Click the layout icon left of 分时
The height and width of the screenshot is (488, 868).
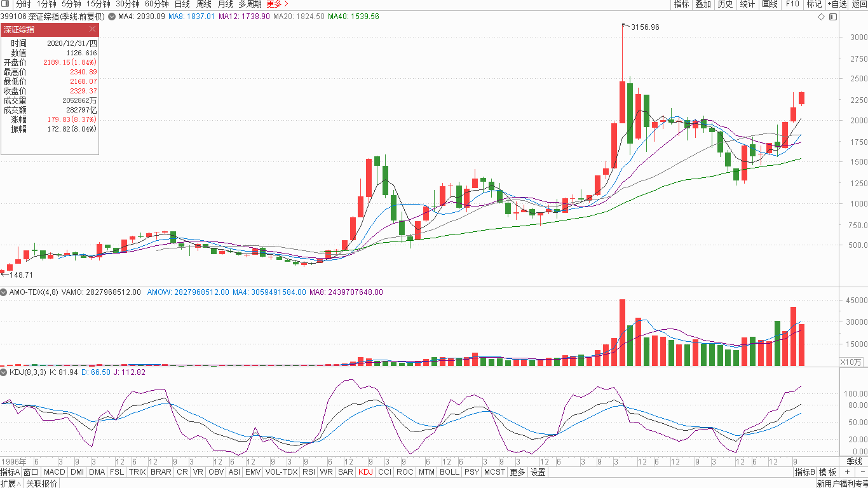coord(6,4)
